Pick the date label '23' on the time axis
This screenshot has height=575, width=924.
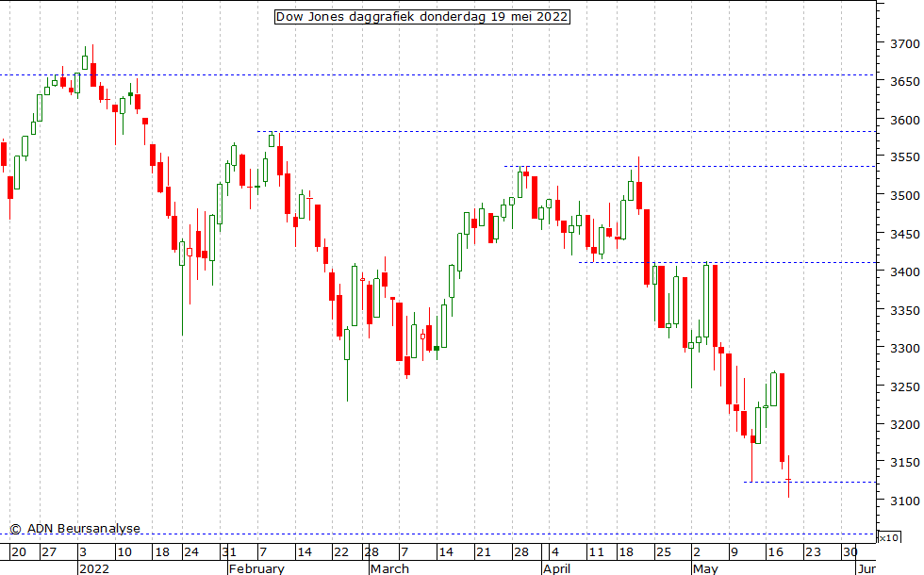tap(813, 552)
